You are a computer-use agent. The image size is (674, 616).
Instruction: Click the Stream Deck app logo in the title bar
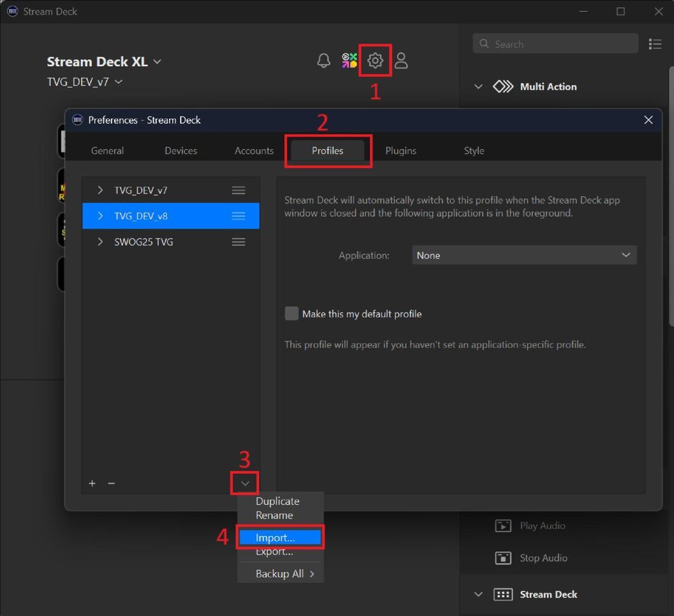12,11
